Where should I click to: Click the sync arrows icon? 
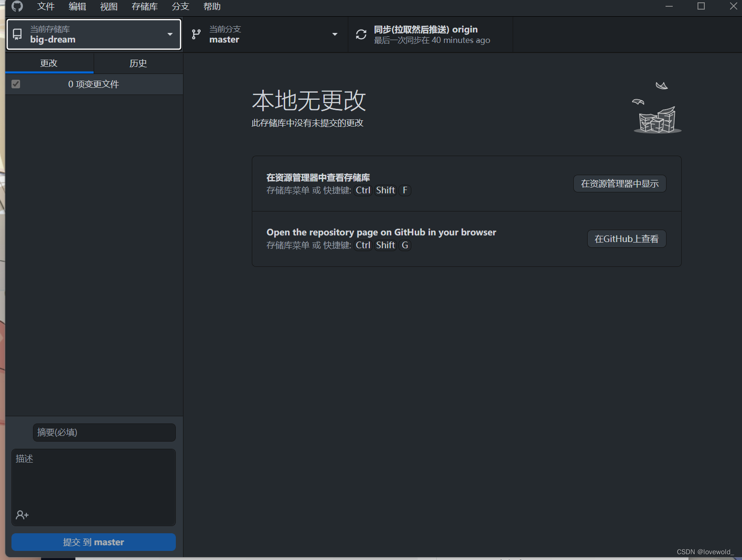tap(361, 34)
